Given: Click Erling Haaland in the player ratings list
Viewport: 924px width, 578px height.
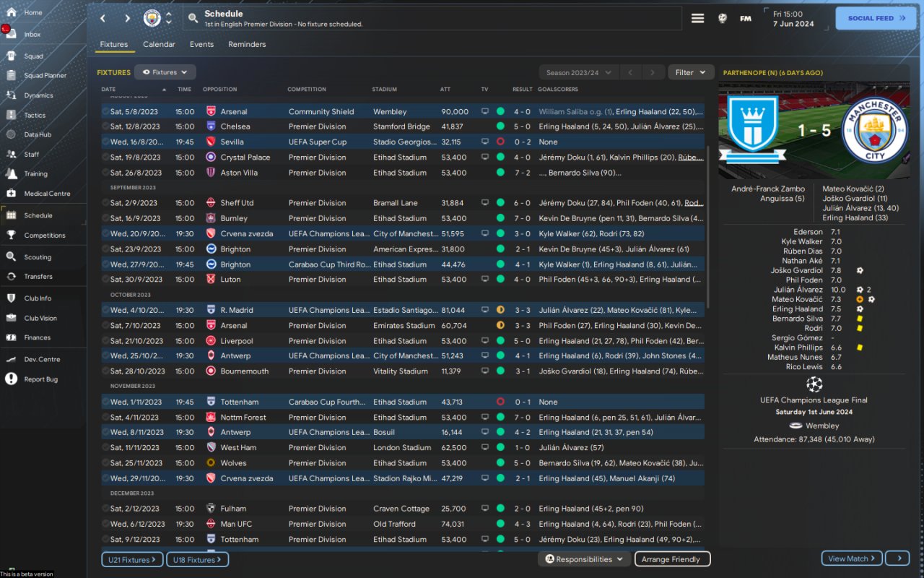Looking at the screenshot, I should pyautogui.click(x=798, y=309).
